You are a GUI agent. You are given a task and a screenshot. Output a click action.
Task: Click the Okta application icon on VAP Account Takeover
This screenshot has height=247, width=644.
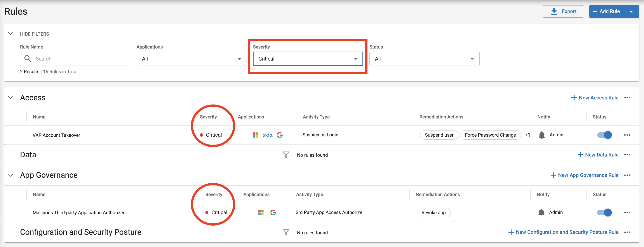click(267, 135)
